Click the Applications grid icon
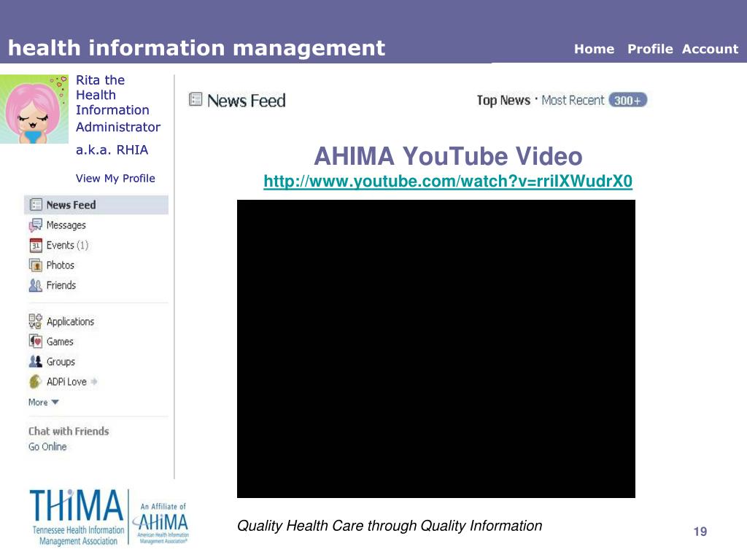This screenshot has width=747, height=560. [x=35, y=322]
